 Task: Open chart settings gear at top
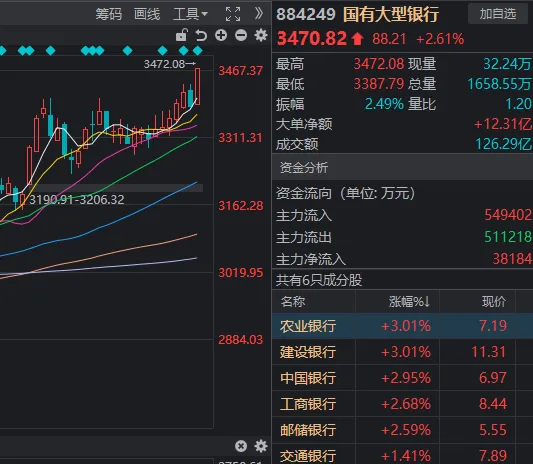click(x=261, y=35)
